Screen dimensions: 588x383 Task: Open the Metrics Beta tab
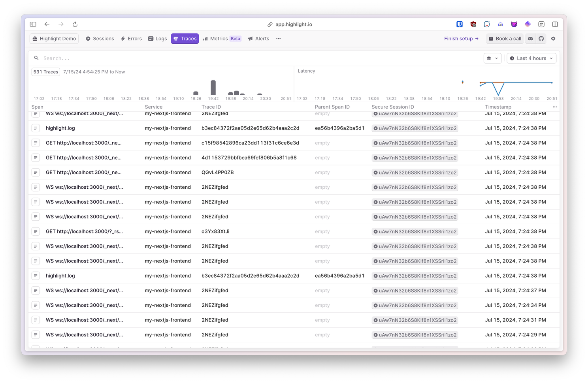(x=222, y=39)
